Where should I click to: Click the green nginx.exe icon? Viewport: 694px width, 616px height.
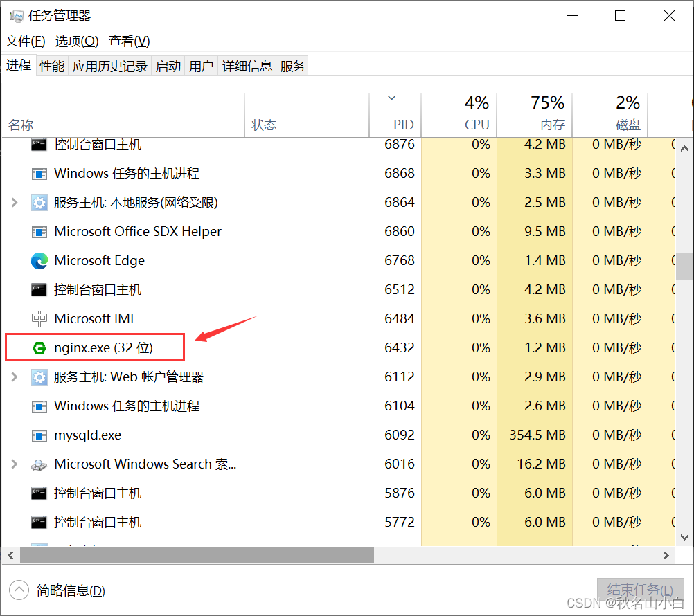coord(39,348)
